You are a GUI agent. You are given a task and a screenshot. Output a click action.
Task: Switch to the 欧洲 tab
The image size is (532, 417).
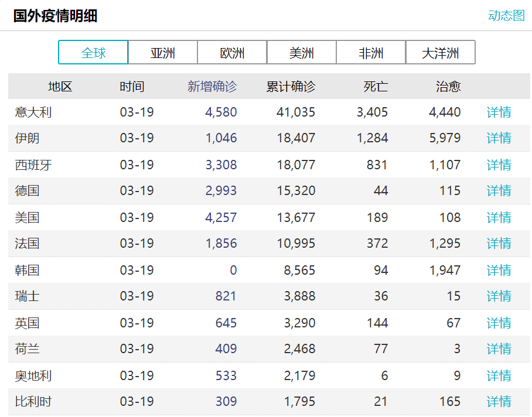[232, 52]
